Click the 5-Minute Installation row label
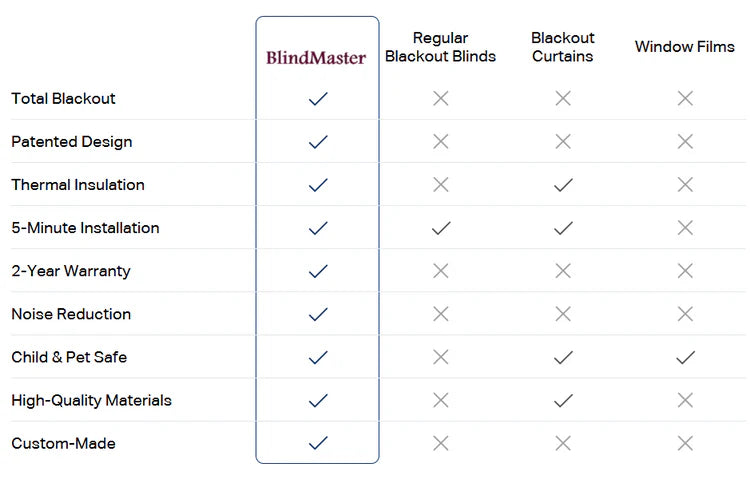 tap(85, 228)
